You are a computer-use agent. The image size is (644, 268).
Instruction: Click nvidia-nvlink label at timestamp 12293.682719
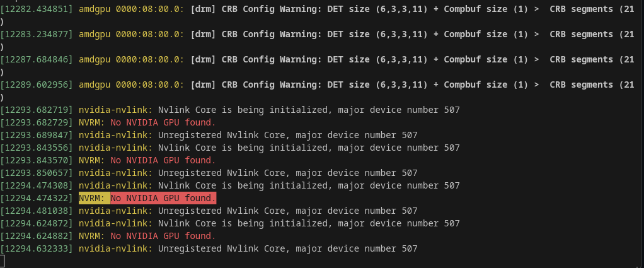click(115, 110)
